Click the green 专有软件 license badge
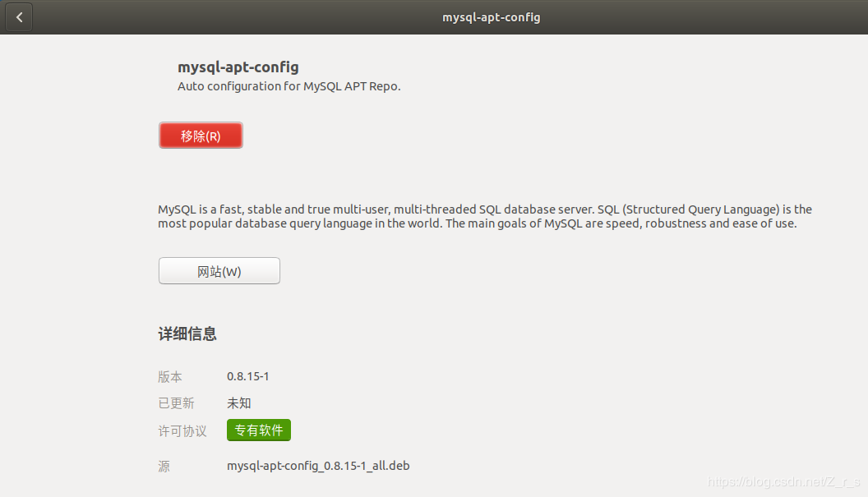 pyautogui.click(x=259, y=430)
